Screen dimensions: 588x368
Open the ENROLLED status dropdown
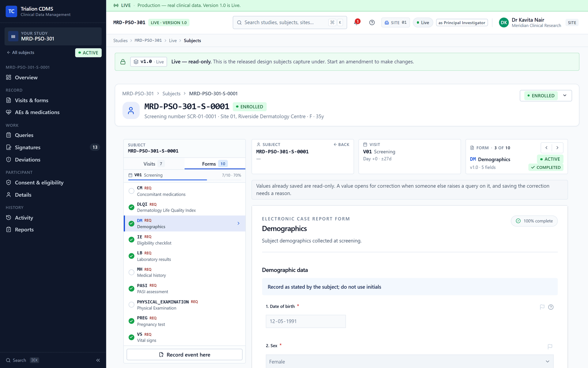click(x=546, y=96)
